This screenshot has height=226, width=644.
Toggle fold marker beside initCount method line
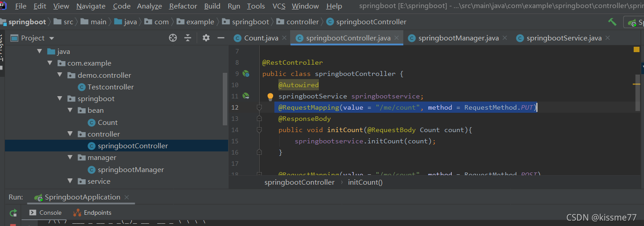tap(259, 130)
